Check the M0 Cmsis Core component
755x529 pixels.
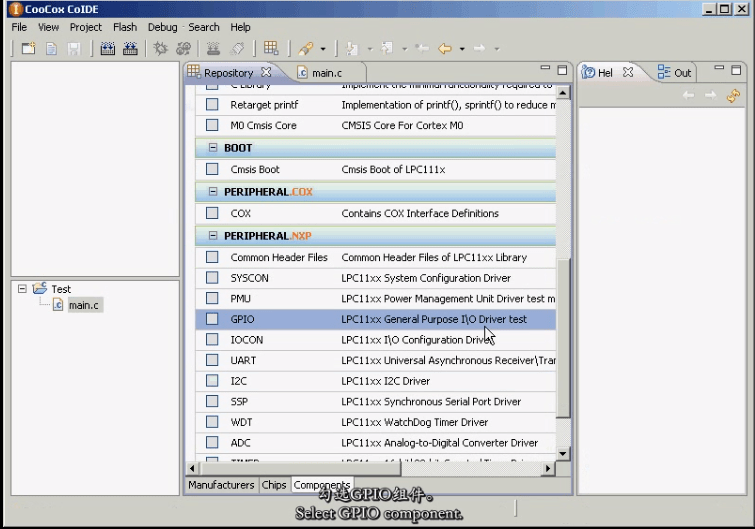(212, 125)
